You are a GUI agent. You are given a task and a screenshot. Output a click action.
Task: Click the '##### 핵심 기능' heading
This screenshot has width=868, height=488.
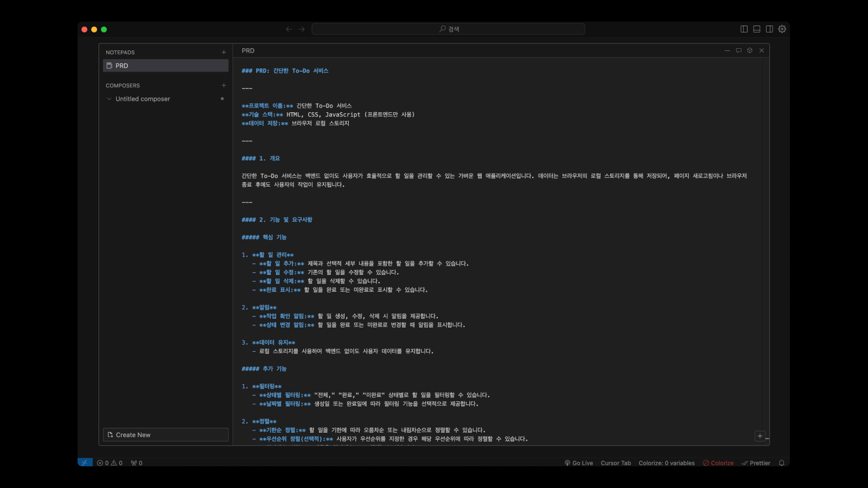click(264, 237)
